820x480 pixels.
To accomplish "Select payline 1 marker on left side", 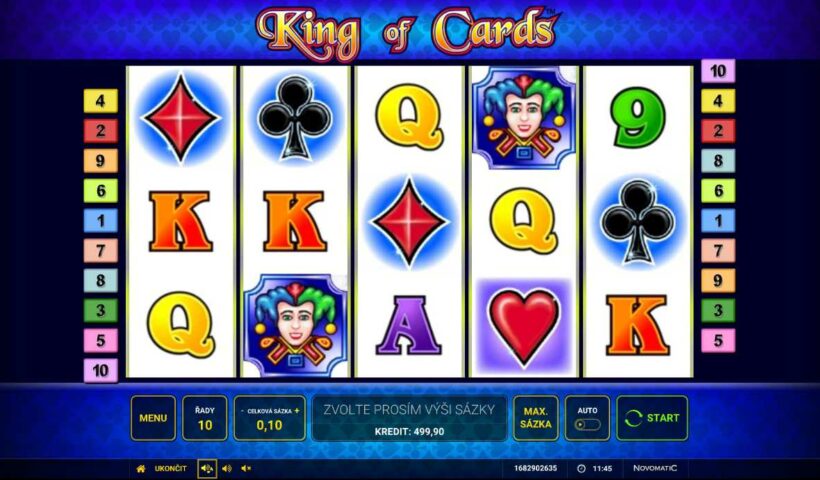I will (100, 221).
